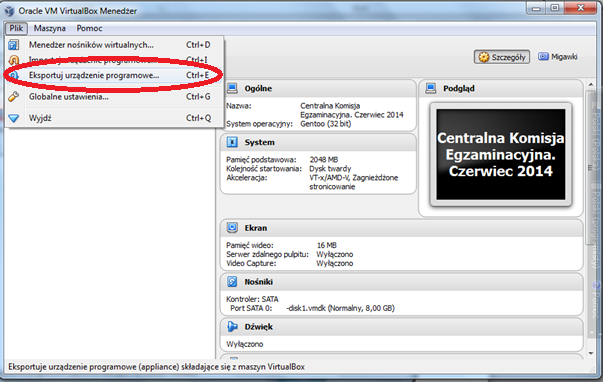
Task: Select Menedżer nośników wirtualnych menu entry
Action: pos(115,45)
